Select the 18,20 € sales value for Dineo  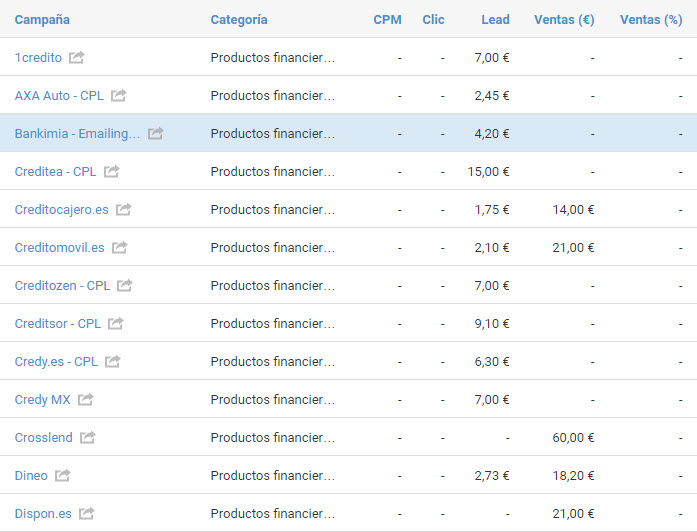click(573, 476)
